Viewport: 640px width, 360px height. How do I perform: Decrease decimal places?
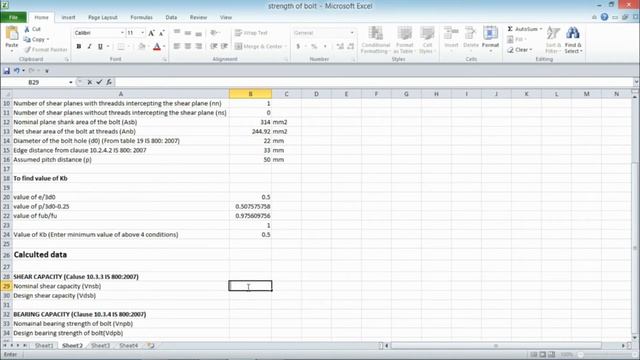tap(351, 47)
